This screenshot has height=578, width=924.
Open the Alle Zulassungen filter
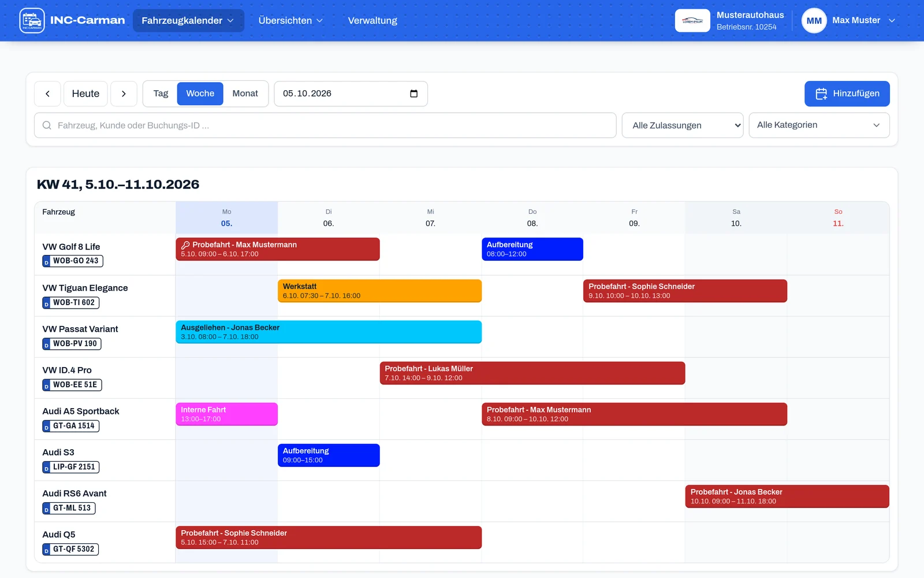tap(683, 125)
